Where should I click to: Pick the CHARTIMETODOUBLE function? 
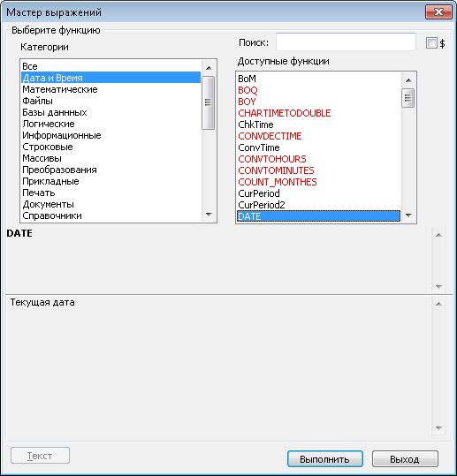coord(318,113)
